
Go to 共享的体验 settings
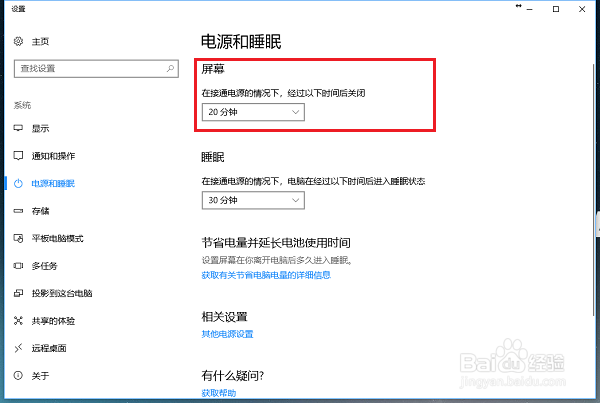53,321
